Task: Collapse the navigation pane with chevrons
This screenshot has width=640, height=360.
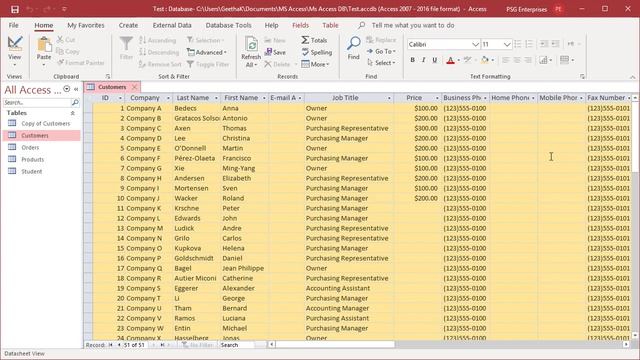Action: tap(76, 89)
